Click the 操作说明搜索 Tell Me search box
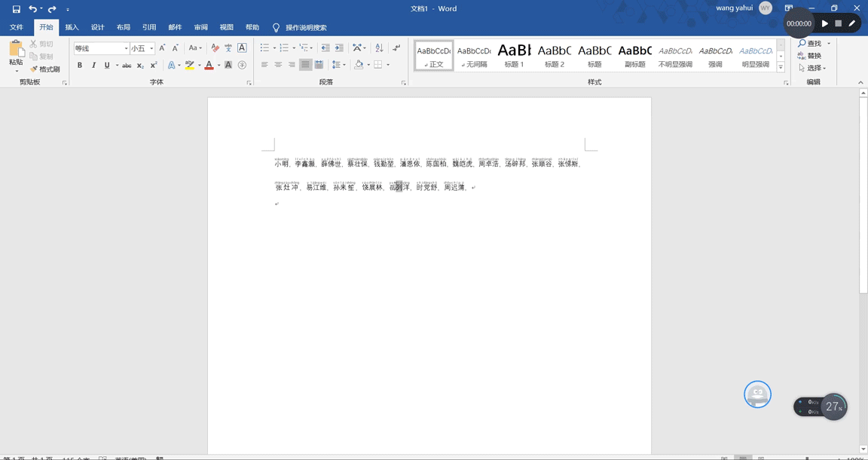 tap(306, 27)
